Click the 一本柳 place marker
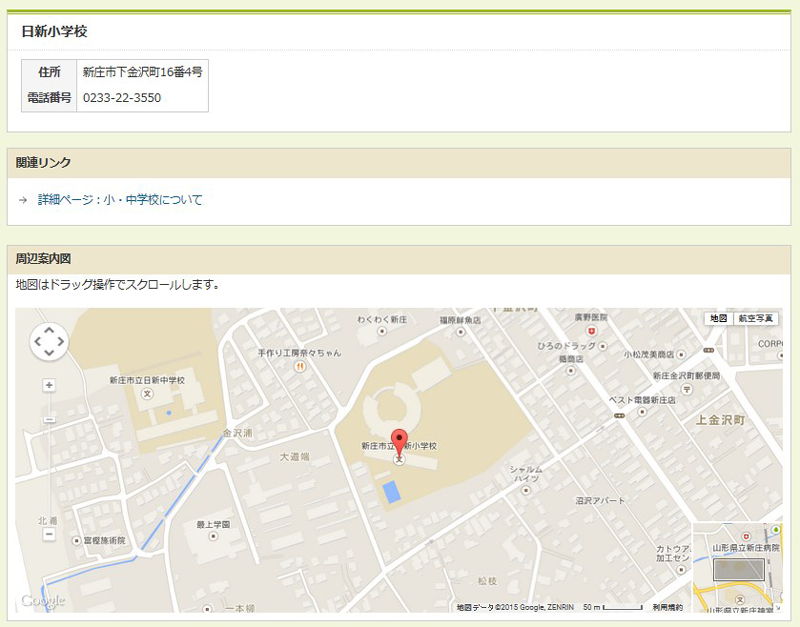The width and height of the screenshot is (800, 627). (x=207, y=609)
